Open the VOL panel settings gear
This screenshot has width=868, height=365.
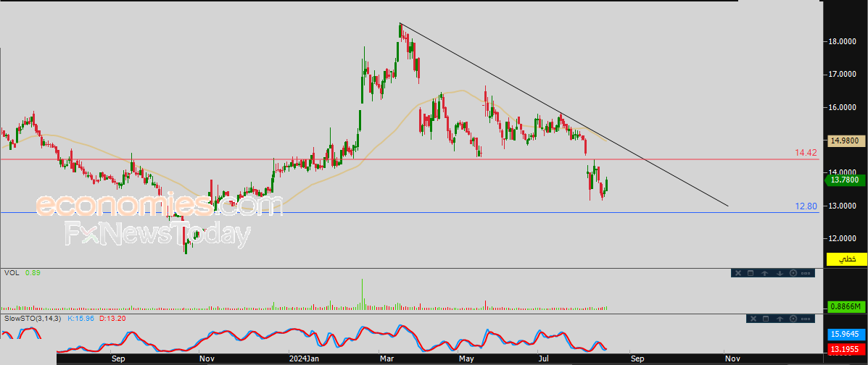[792, 272]
